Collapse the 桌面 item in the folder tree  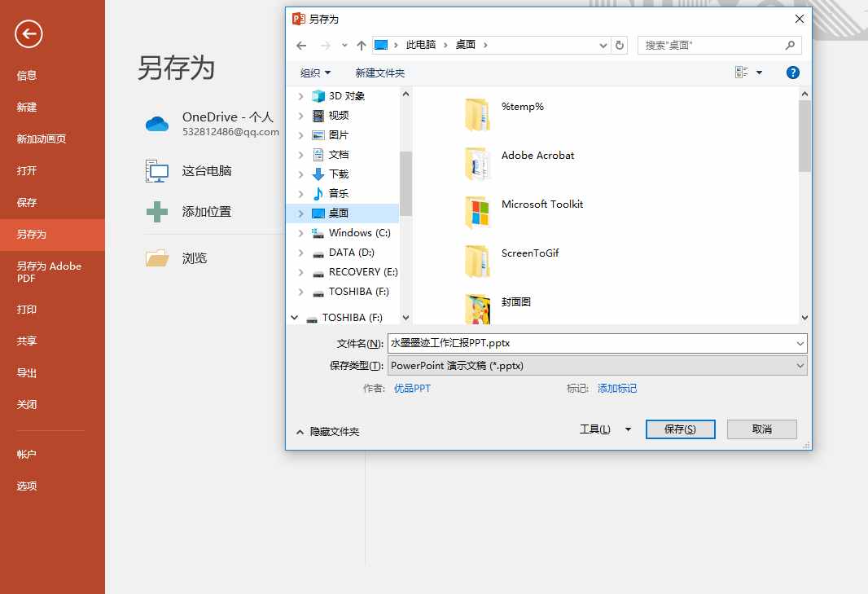coord(300,213)
